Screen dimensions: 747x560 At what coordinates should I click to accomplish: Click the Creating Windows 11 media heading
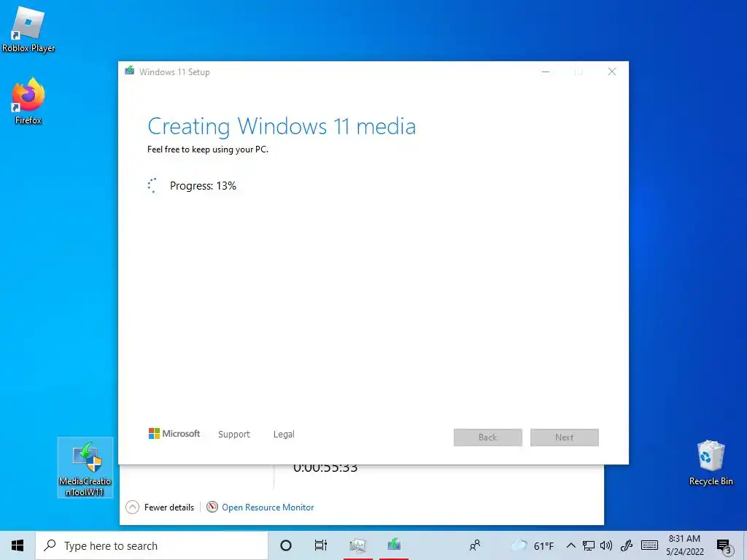coord(282,127)
